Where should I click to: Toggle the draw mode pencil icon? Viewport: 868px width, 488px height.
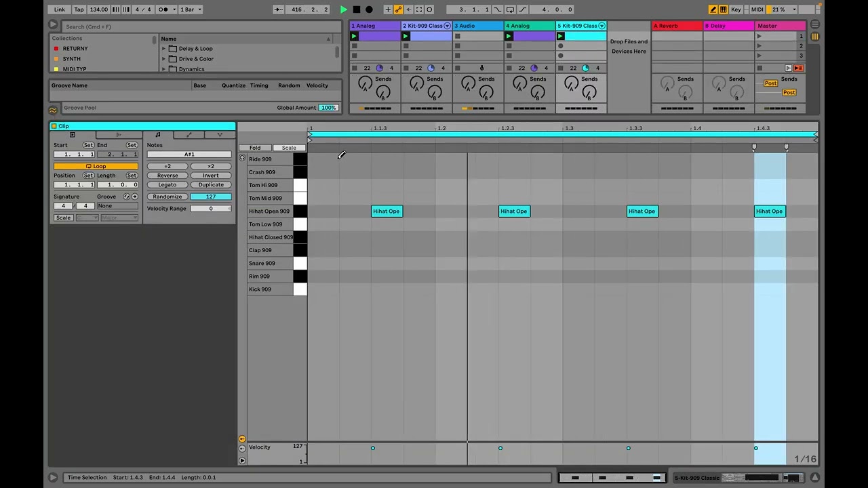click(x=713, y=9)
